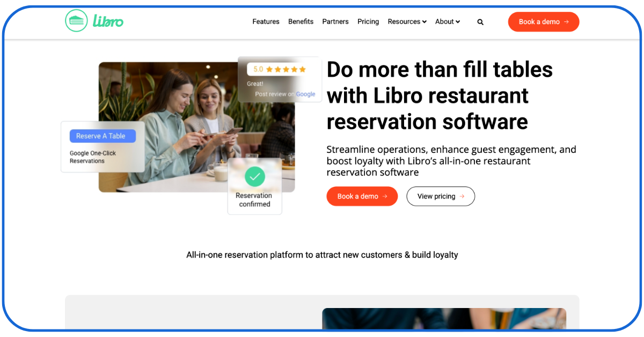Click the blue Reserve A Table button
Screen dimensions: 644x337
tap(103, 136)
